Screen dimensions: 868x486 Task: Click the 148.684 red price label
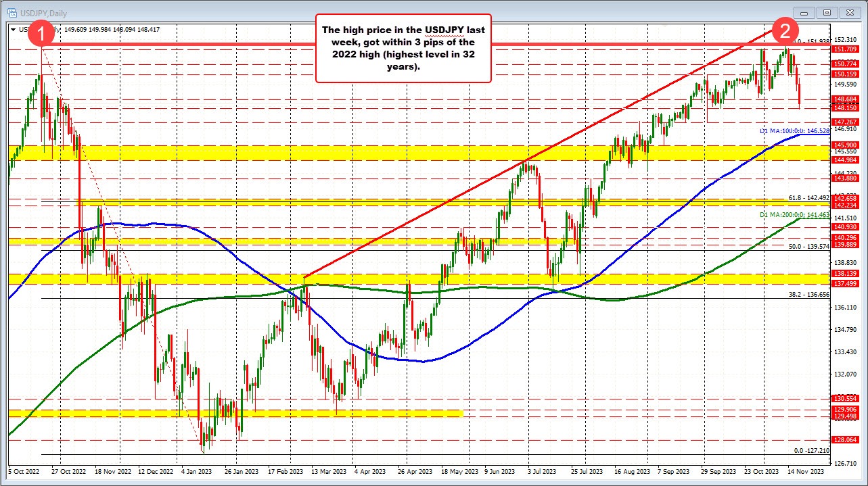[846, 99]
